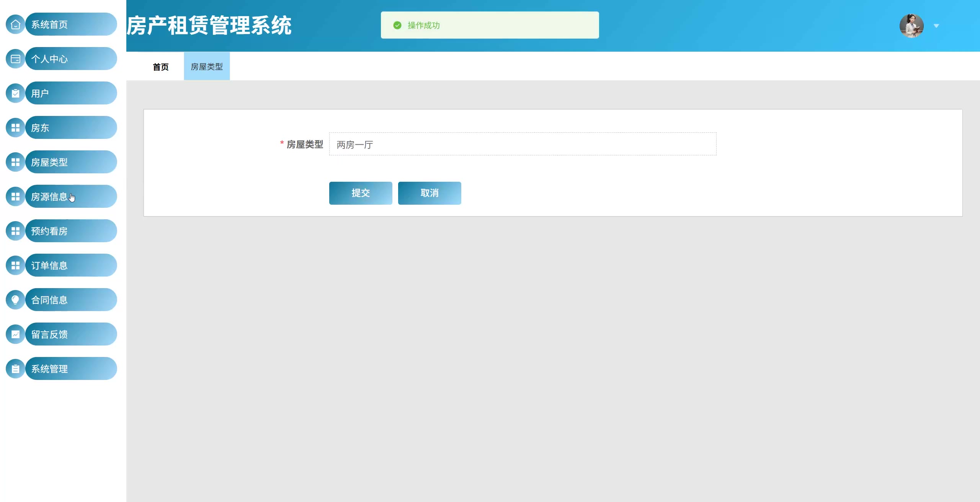Click the grid icon beside 房东
Screen dimensions: 980x502
coord(15,128)
